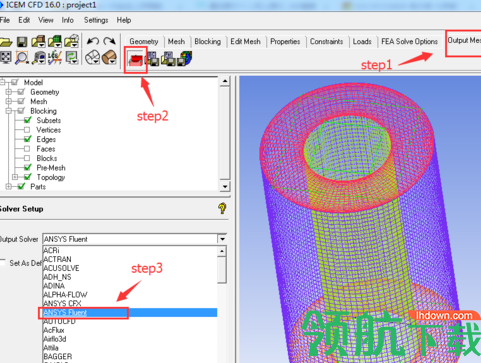Enable the Faces checkbox
This screenshot has height=363, width=481.
pos(27,149)
